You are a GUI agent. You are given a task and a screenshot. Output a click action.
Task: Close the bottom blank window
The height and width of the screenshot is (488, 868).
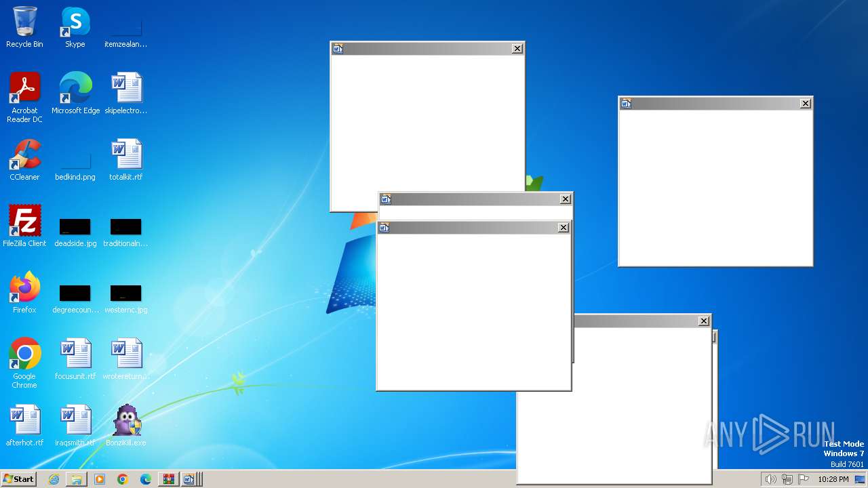(x=704, y=321)
